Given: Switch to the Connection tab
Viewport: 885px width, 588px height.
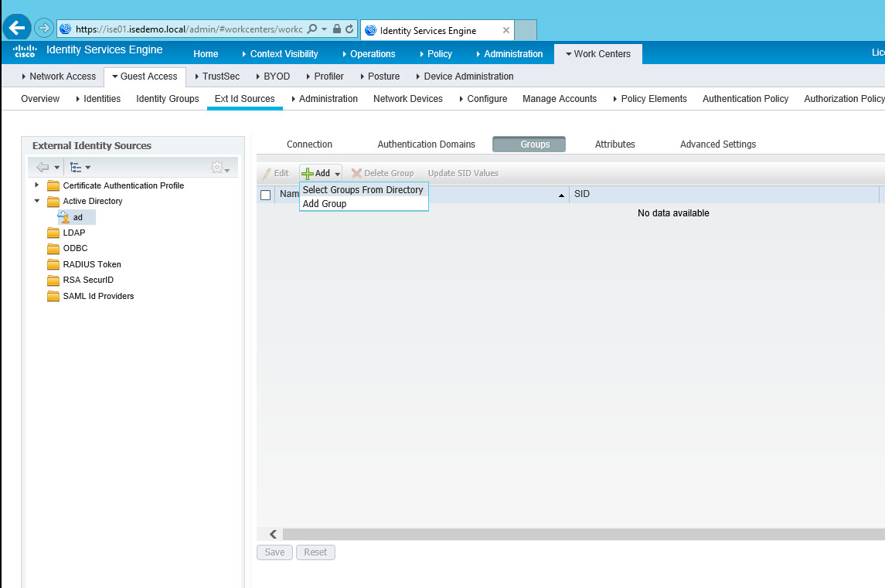Looking at the screenshot, I should (309, 144).
